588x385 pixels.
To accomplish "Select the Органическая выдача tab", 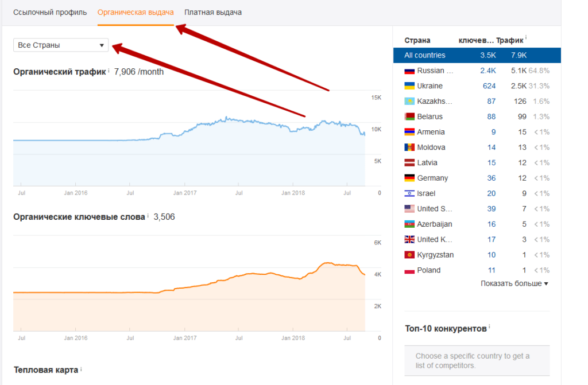I will point(136,12).
